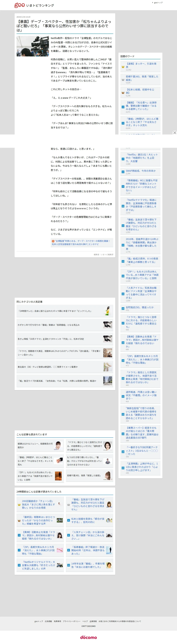
Task: Click rank 7 badge for Netflix 連日1位 item
Action: 123,159
